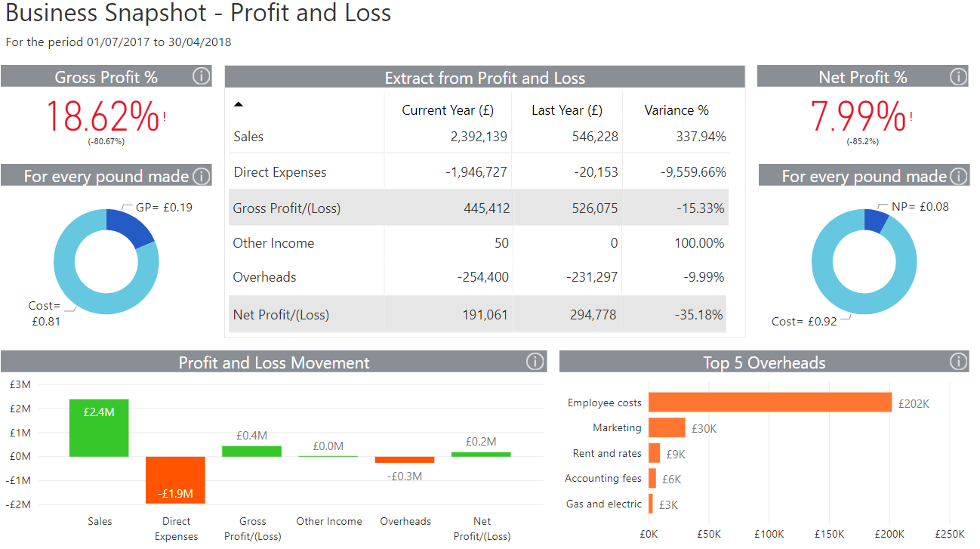Select the Overheads row label in table
The image size is (980, 549).
[265, 277]
